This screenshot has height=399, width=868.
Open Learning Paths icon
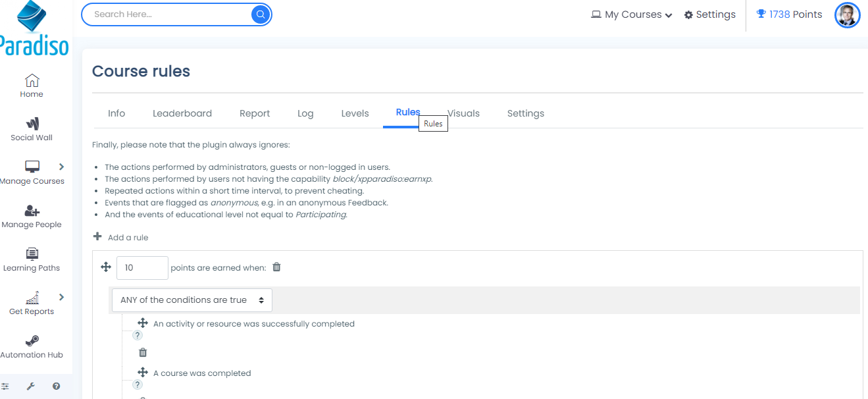(x=32, y=254)
